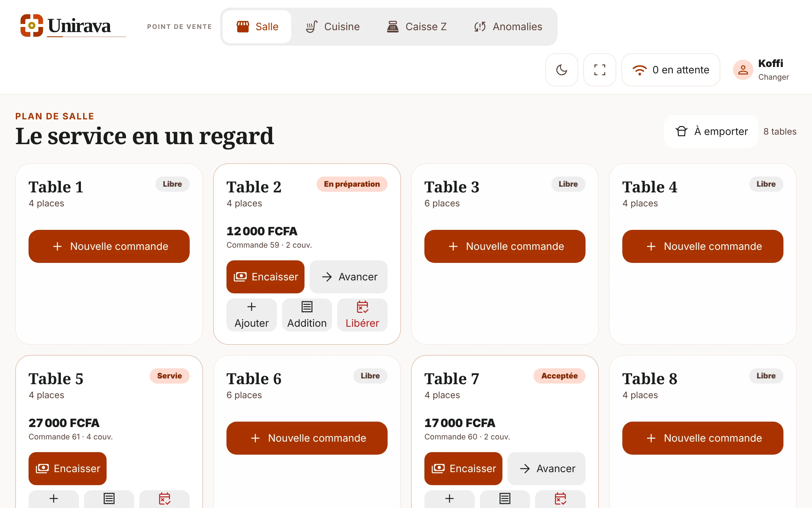Advance Table 2 order with Avancer
The image size is (812, 508).
[x=348, y=277]
